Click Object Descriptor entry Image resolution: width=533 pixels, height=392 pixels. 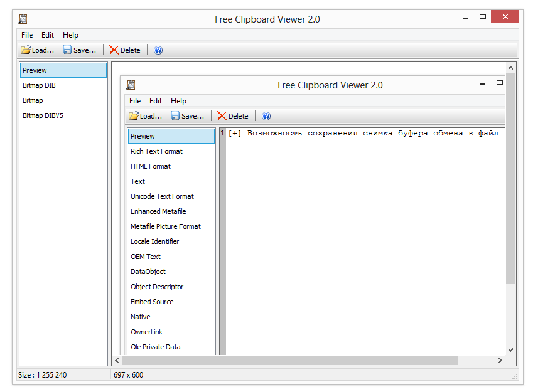[x=171, y=287]
